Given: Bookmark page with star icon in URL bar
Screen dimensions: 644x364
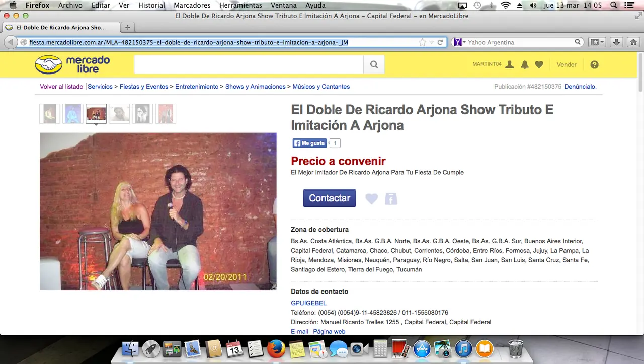Looking at the screenshot, I should (422, 42).
